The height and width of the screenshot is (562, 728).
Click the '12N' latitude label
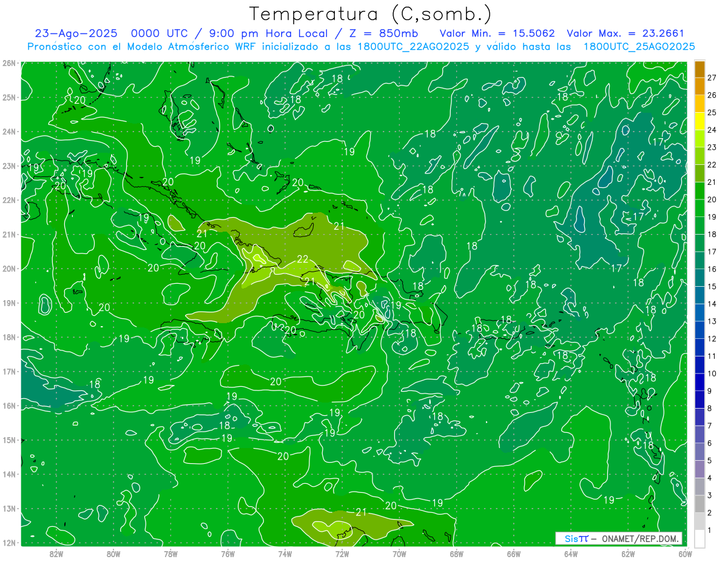point(8,543)
